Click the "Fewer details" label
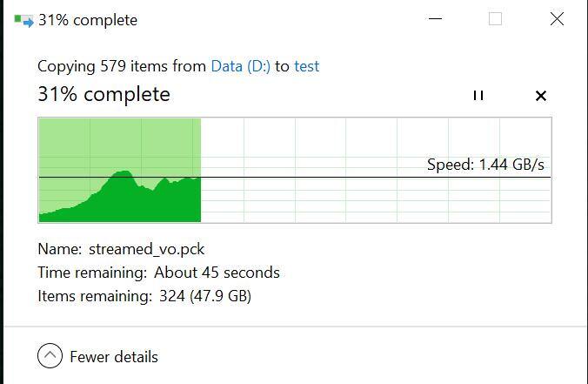 click(114, 356)
